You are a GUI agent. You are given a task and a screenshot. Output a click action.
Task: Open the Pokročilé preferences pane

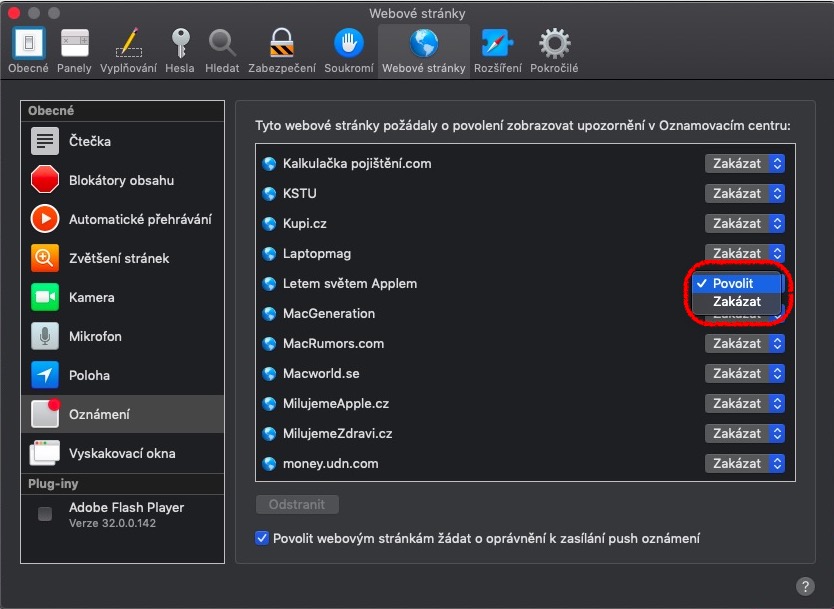[553, 45]
